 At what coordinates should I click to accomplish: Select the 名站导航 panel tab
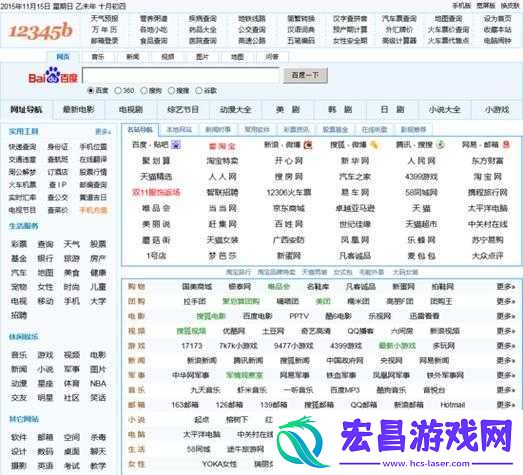coord(140,129)
